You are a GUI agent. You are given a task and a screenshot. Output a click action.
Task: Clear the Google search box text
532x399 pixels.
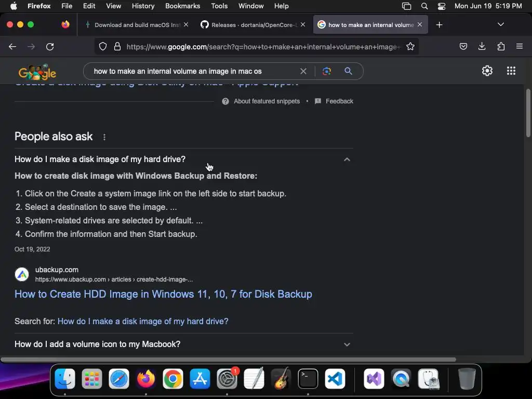click(303, 71)
